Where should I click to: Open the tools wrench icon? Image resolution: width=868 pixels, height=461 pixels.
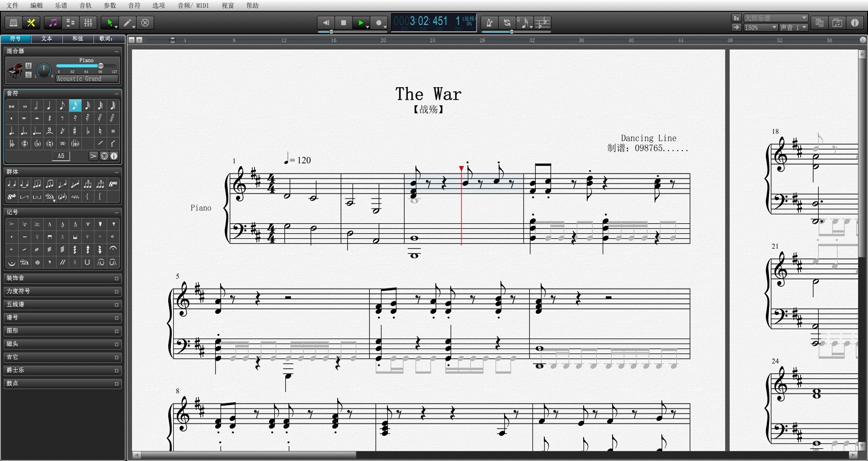click(31, 23)
